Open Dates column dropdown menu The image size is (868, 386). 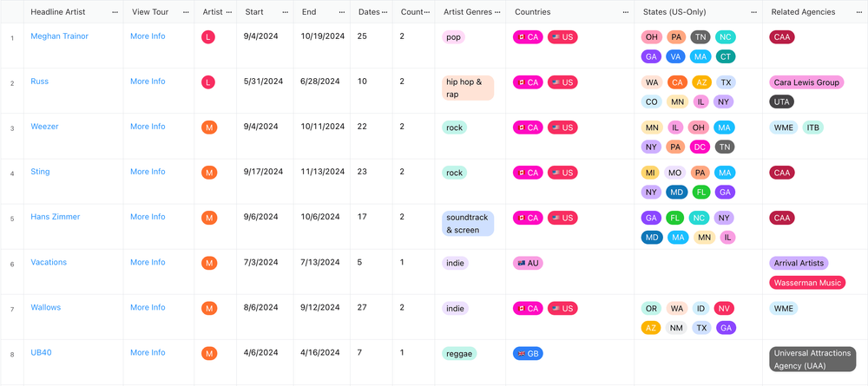click(x=385, y=12)
